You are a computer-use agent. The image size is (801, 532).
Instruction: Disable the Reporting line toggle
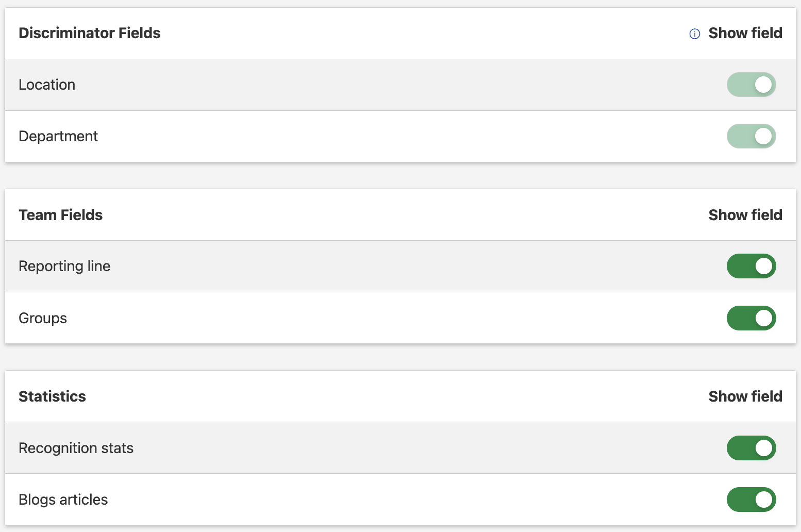751,266
